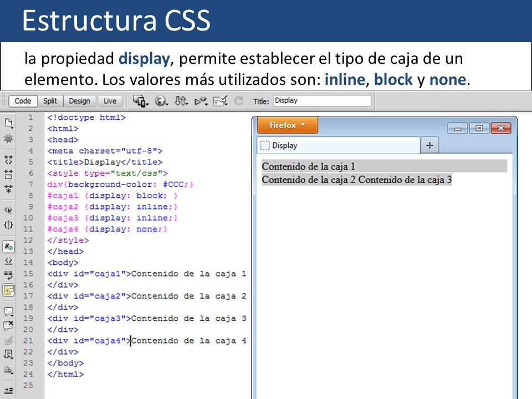Click the style type="text/css" line
The width and height of the screenshot is (532, 399).
point(108,173)
